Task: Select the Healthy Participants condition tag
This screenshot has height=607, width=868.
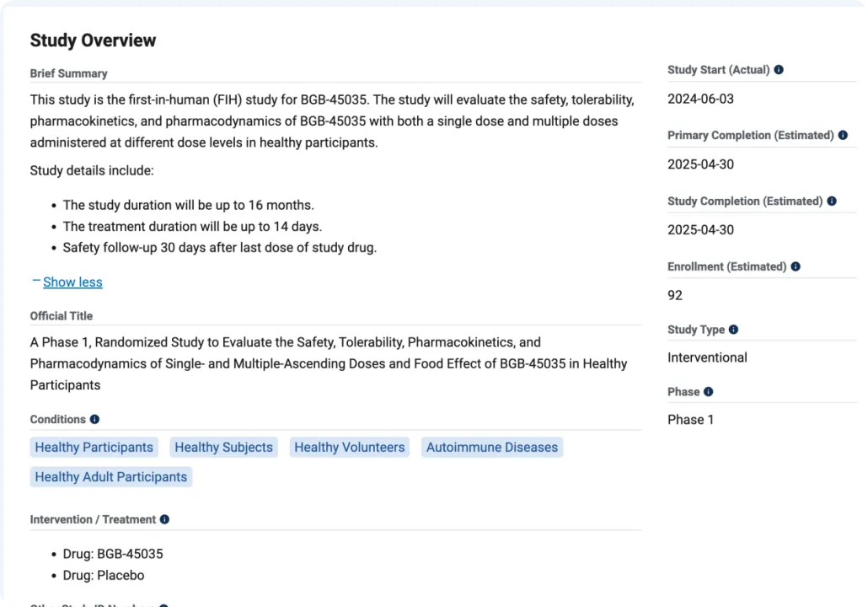Action: click(94, 448)
